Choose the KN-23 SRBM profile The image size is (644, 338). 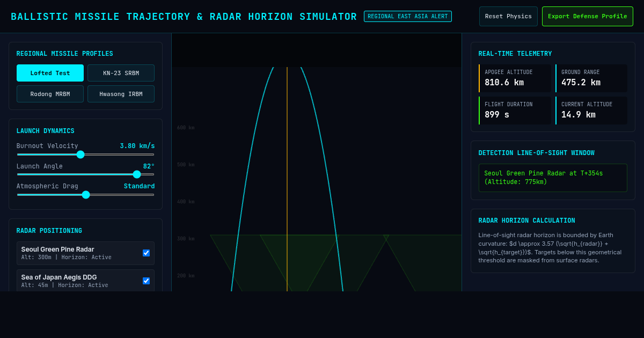[x=121, y=73]
